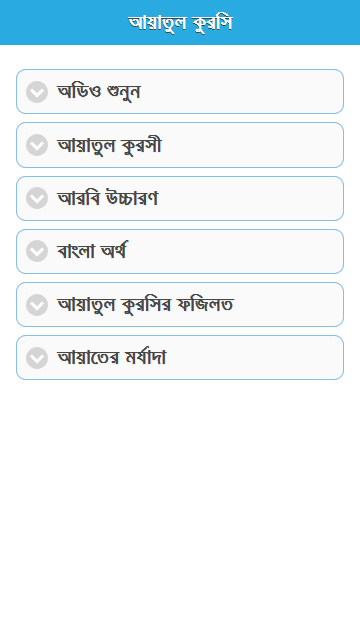Image resolution: width=360 pixels, height=640 pixels.
Task: Tap the বাংলা অর্থ heading text
Action: [92, 251]
